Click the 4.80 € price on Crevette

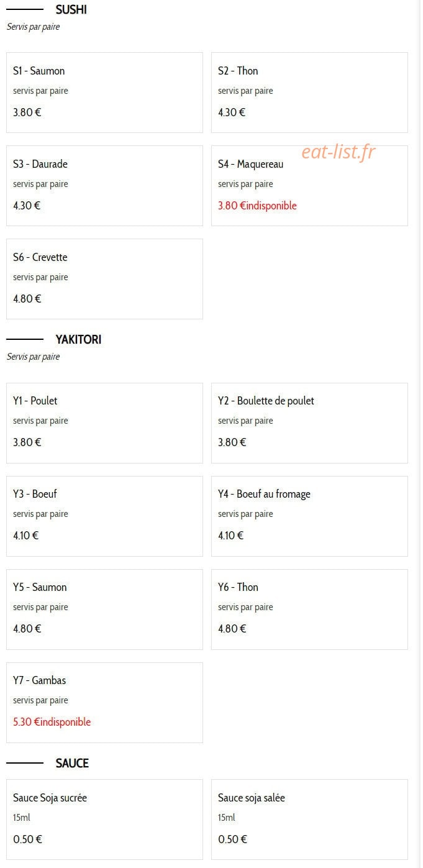point(27,299)
